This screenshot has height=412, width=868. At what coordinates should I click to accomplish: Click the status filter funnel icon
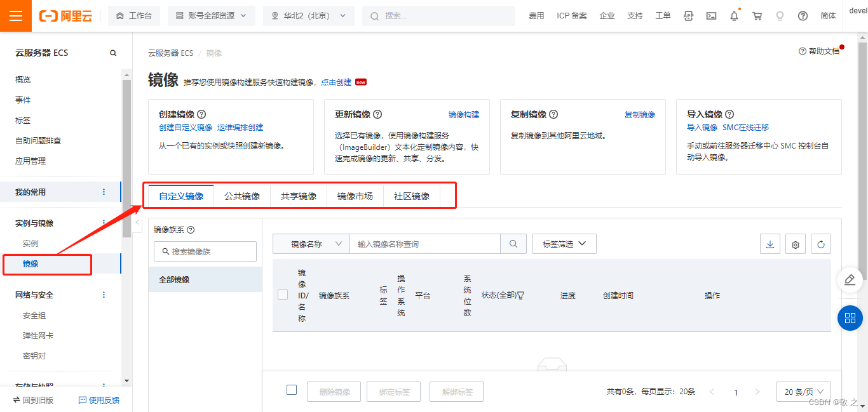520,295
